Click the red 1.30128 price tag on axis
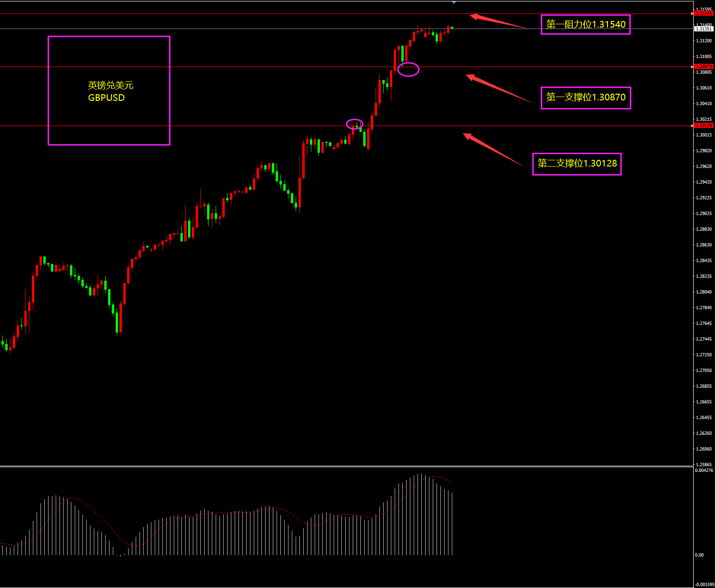The width and height of the screenshot is (716, 588). tap(704, 126)
